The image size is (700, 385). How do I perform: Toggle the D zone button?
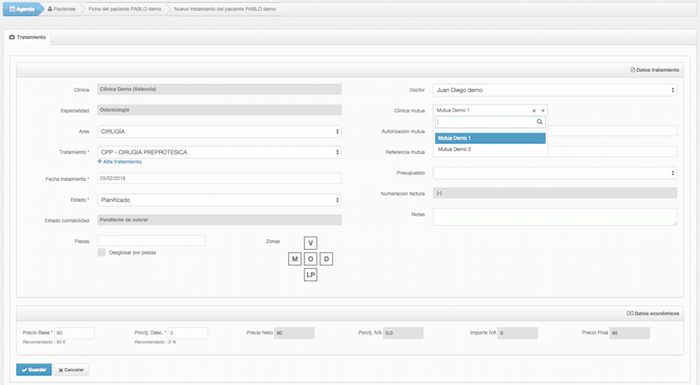click(326, 259)
